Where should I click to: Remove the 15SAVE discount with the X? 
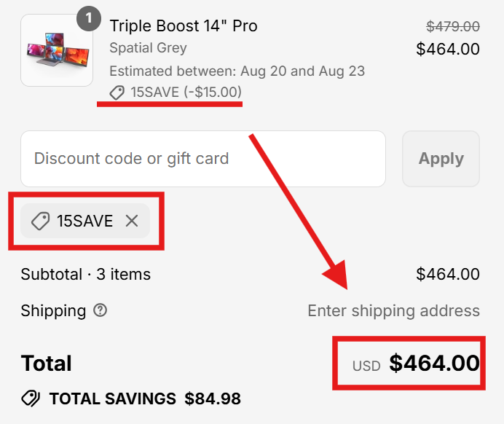click(x=132, y=221)
